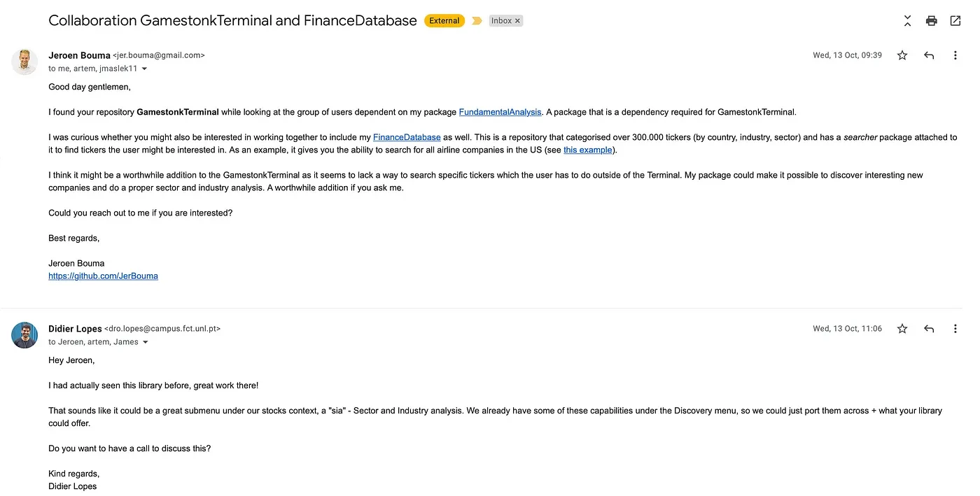980x496 pixels.
Task: Open the github.com/JerBouma link
Action: point(103,276)
